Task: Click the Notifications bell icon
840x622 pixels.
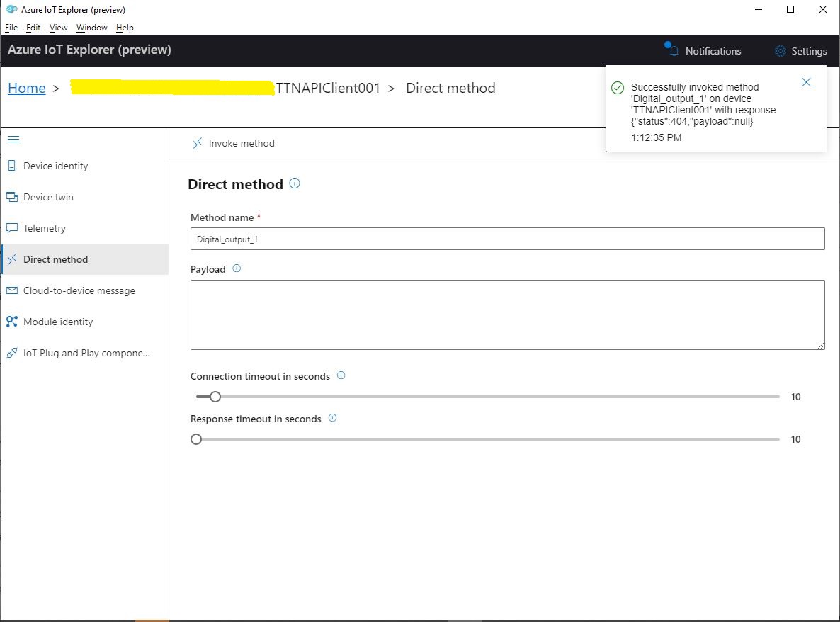Action: 674,51
